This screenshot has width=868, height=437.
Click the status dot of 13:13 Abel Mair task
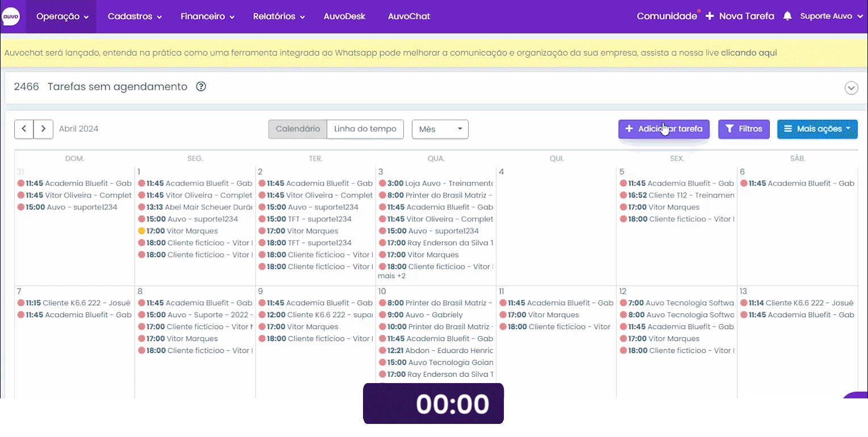(x=141, y=207)
